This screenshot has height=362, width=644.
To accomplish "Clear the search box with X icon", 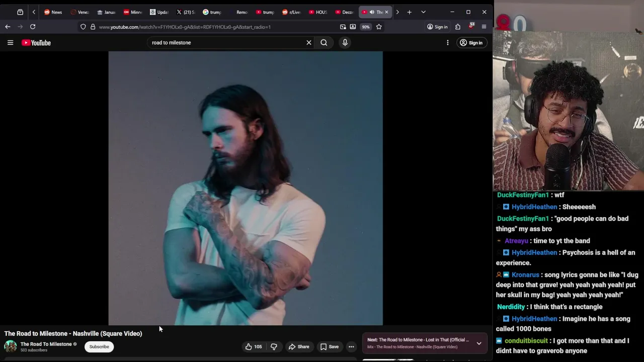I will [x=309, y=43].
